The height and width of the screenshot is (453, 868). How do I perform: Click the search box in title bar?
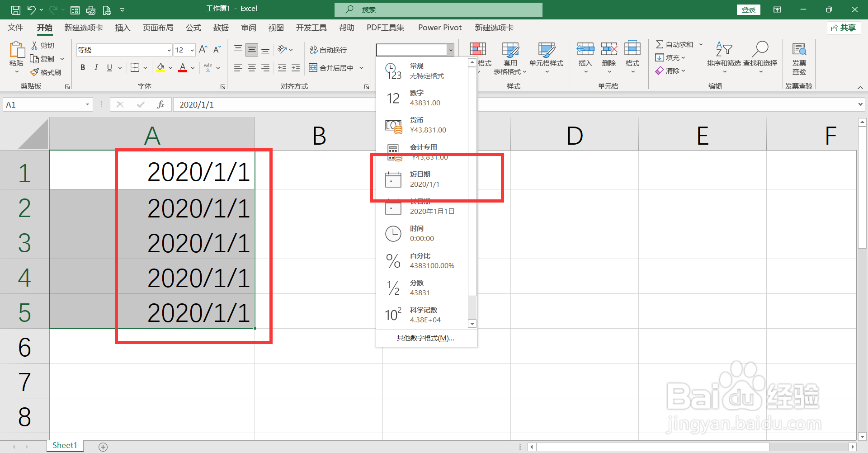(x=439, y=9)
